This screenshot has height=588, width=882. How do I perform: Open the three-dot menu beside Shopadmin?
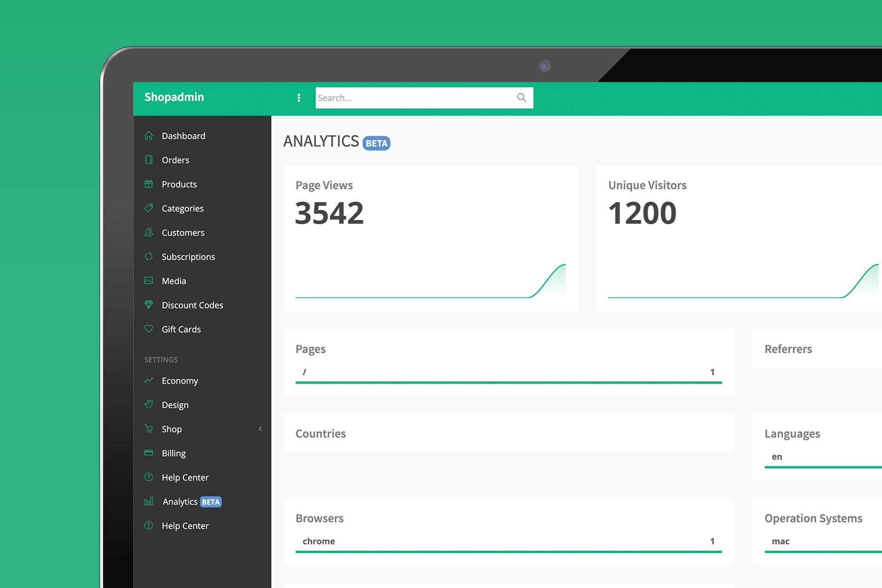tap(299, 97)
